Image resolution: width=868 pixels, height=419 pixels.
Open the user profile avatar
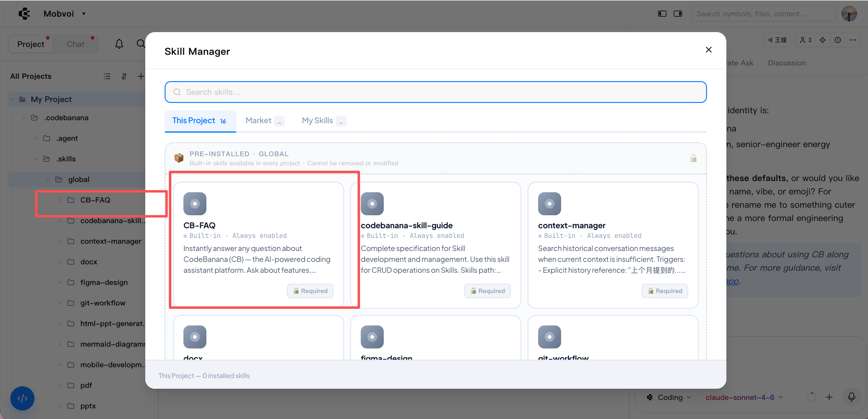pos(850,14)
